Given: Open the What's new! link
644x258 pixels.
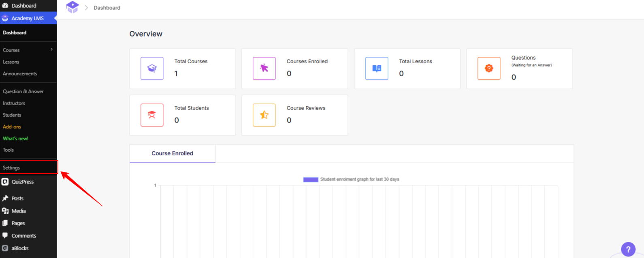Looking at the screenshot, I should click(15, 139).
